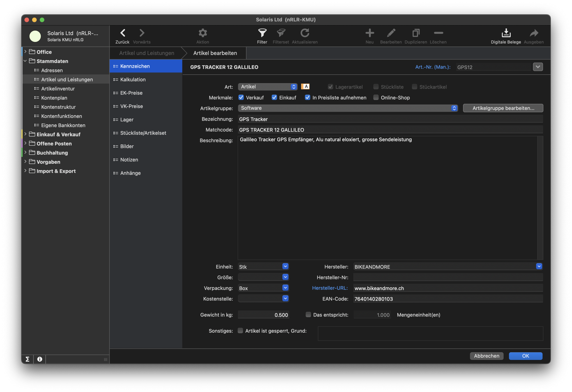Open the Artikelgruppe dropdown showing Software
Viewport: 572px width, 392px height.
coord(348,108)
